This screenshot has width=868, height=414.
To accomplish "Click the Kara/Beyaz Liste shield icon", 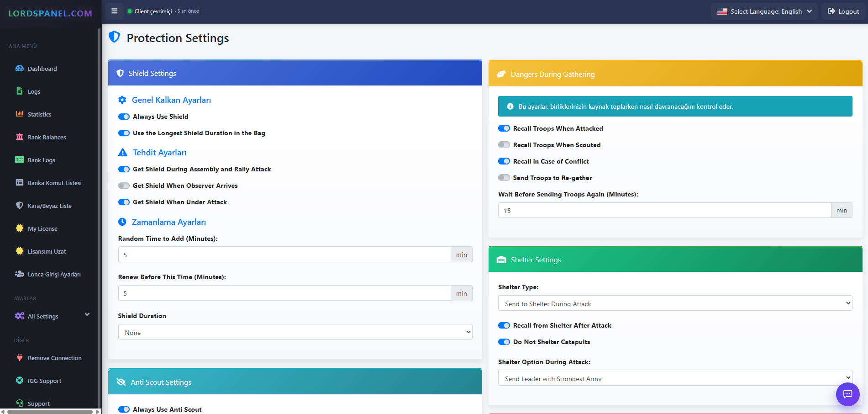I will click(20, 206).
